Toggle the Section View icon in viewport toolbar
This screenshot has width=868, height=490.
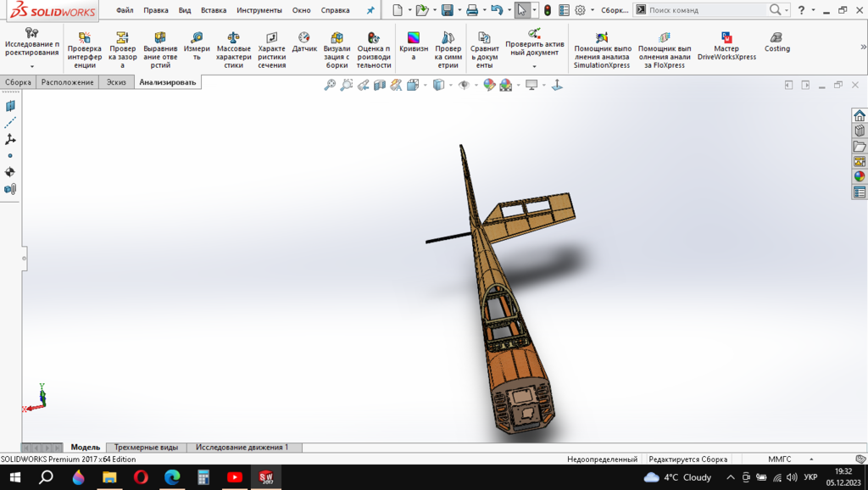click(x=380, y=85)
